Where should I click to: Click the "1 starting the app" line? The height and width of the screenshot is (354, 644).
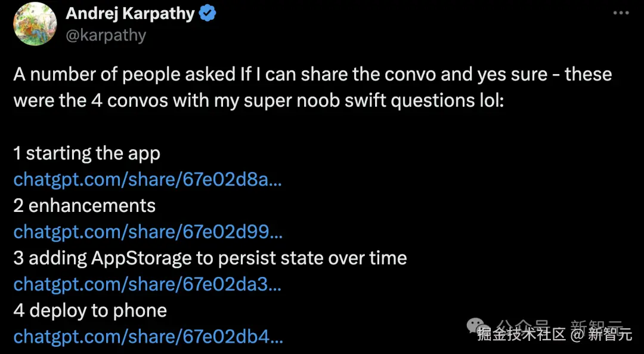click(86, 153)
